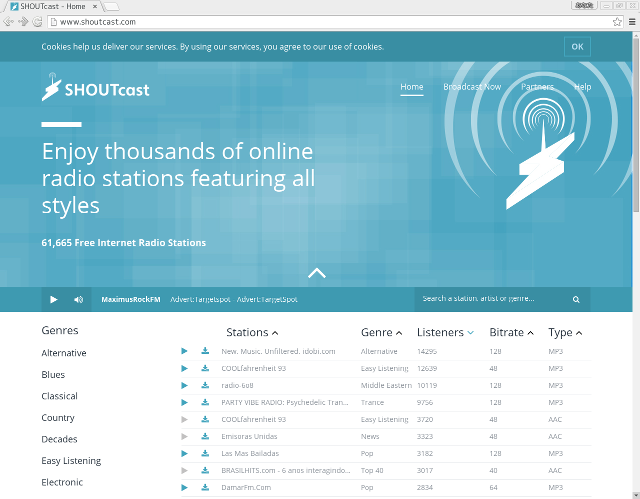Select the Alternative genre
The height and width of the screenshot is (499, 640).
64,353
